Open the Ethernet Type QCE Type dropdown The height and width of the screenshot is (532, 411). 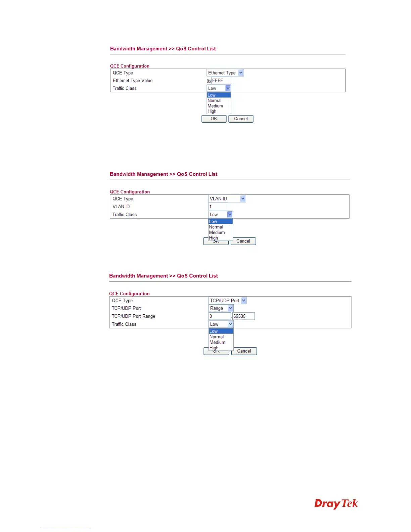tap(225, 73)
